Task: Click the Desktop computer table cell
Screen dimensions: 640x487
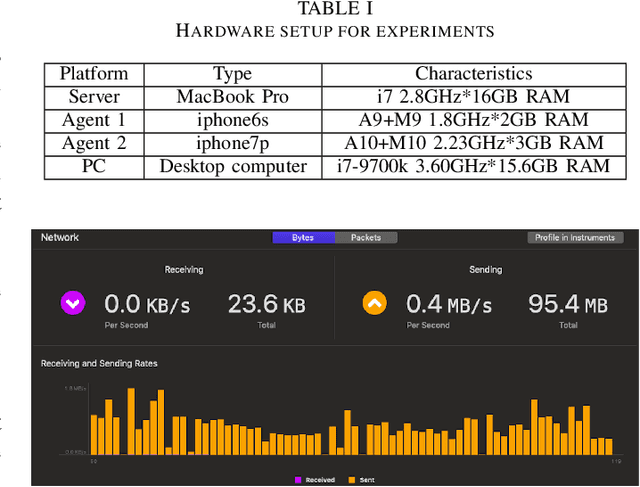Action: [233, 166]
